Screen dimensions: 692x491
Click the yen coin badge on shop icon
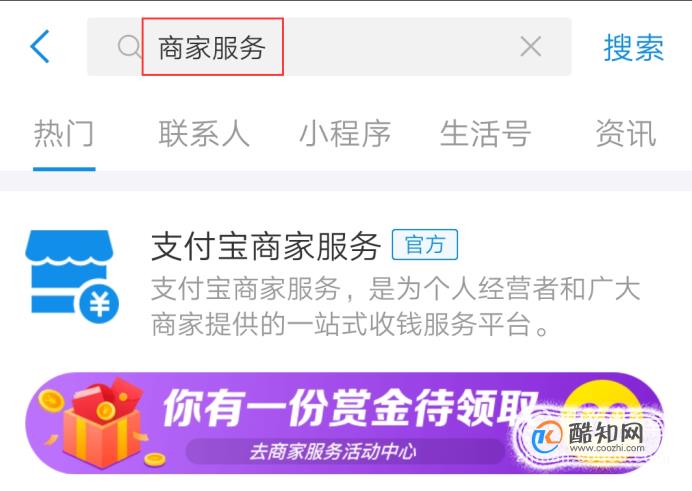[x=99, y=304]
